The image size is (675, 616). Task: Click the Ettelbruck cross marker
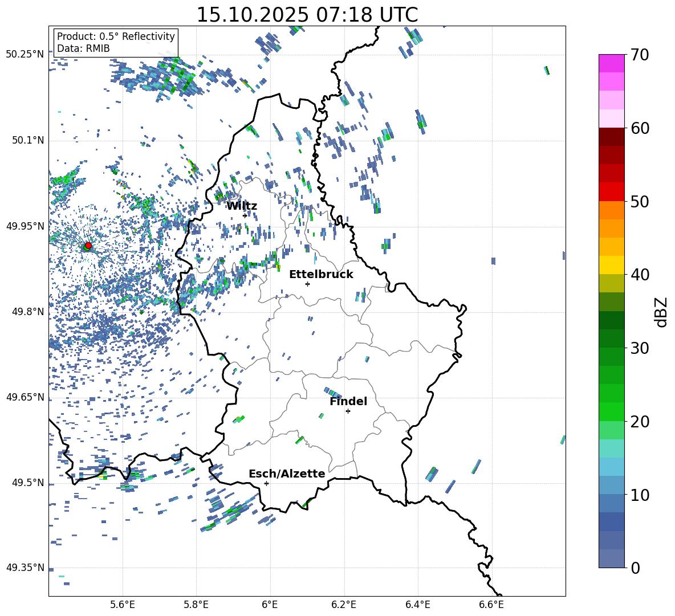(307, 284)
